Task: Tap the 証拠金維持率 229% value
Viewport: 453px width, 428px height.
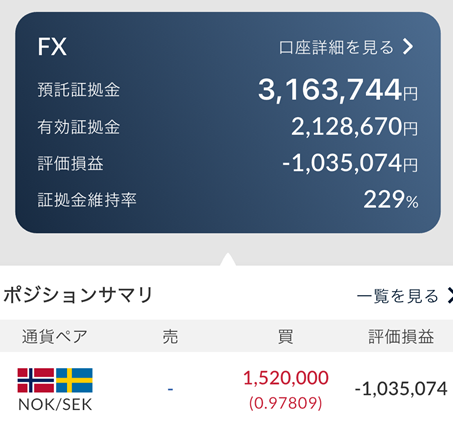Action: [x=391, y=200]
